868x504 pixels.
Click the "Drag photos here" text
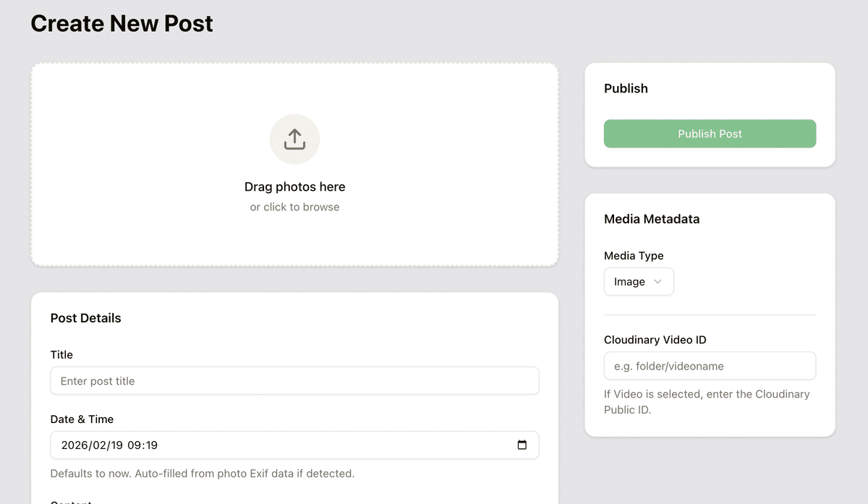294,187
